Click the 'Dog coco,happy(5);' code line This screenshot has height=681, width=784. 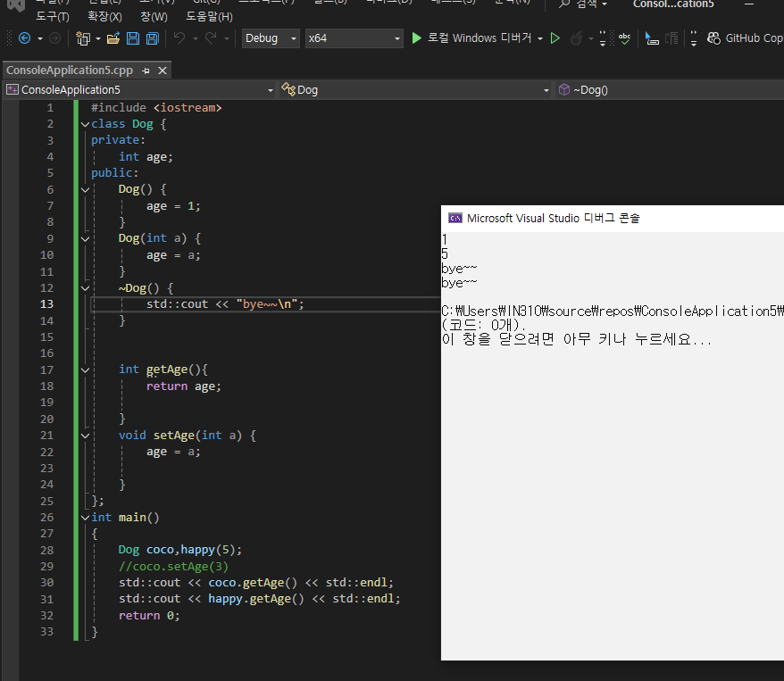180,550
